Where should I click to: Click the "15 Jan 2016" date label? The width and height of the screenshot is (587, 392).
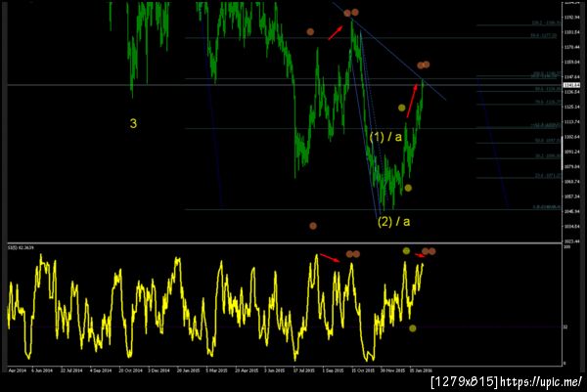click(421, 370)
